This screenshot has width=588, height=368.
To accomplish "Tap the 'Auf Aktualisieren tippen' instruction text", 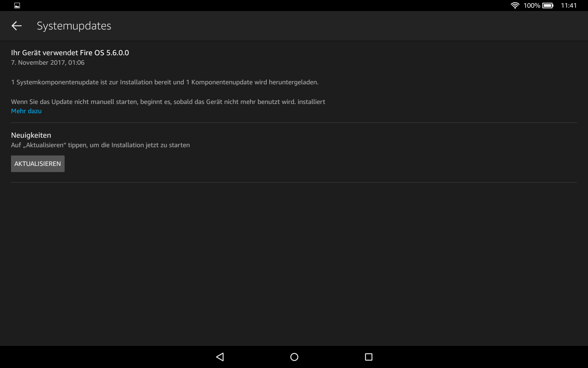I will click(100, 145).
